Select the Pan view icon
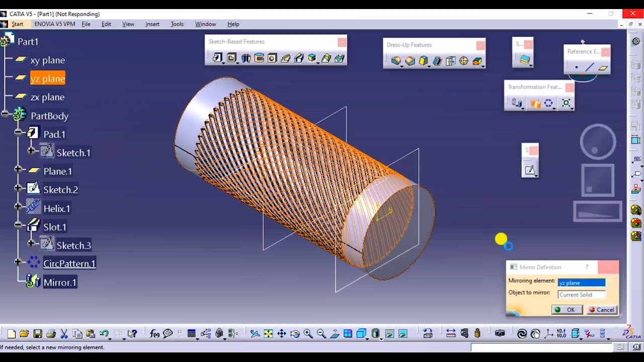 282,333
